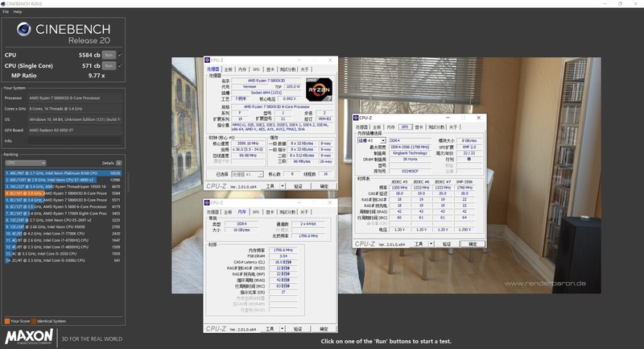Switch to 主板 tab in top CPU-Z window
This screenshot has height=349, width=644.
[x=229, y=69]
